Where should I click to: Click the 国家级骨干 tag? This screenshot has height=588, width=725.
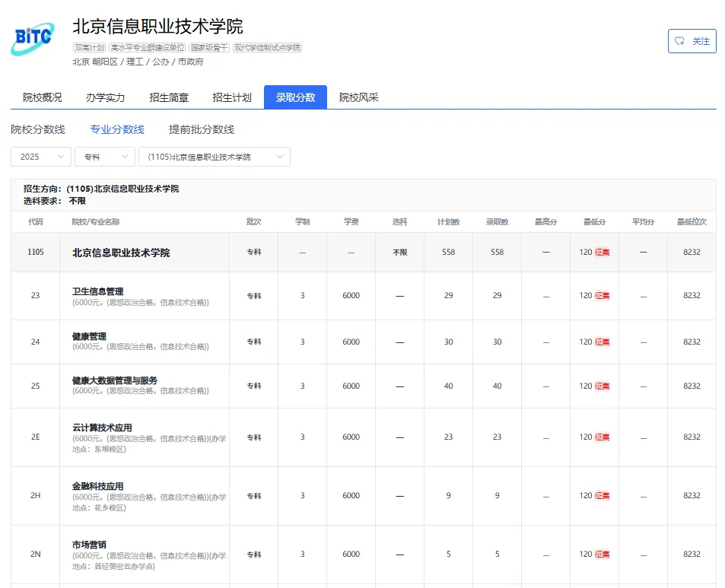[x=209, y=48]
